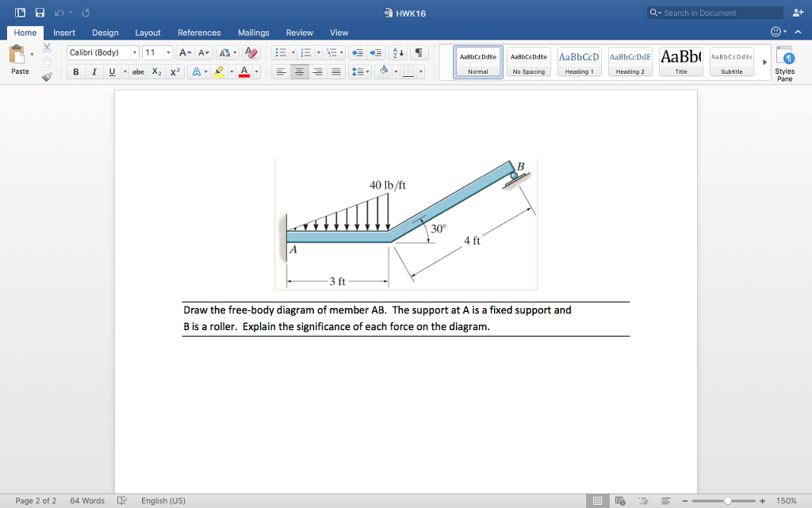This screenshot has height=508, width=812.
Task: Click the Clear Formatting eraser icon
Action: click(x=252, y=52)
